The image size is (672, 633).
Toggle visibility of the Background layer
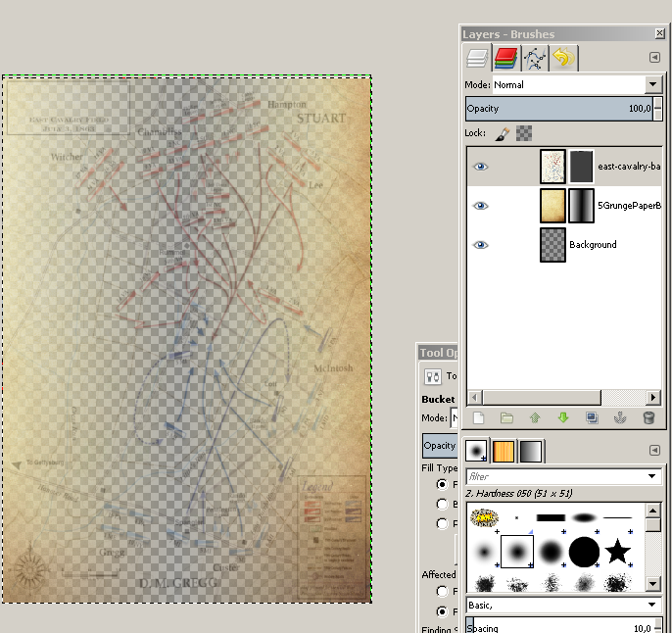coord(480,244)
